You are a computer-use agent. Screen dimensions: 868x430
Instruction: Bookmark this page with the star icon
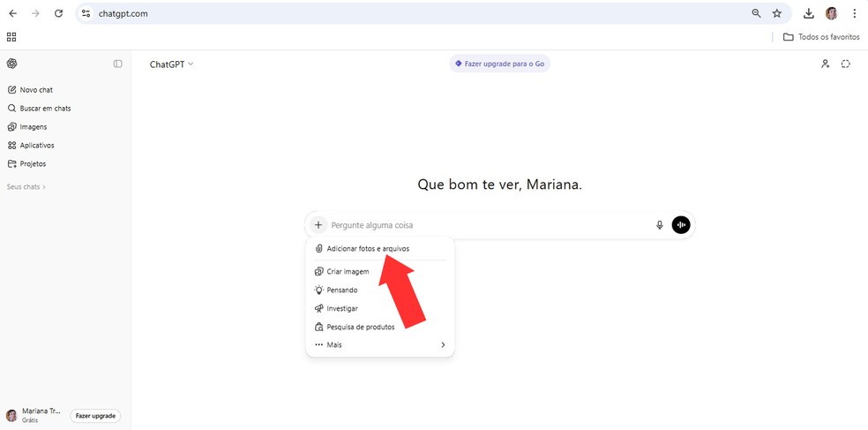(x=777, y=14)
